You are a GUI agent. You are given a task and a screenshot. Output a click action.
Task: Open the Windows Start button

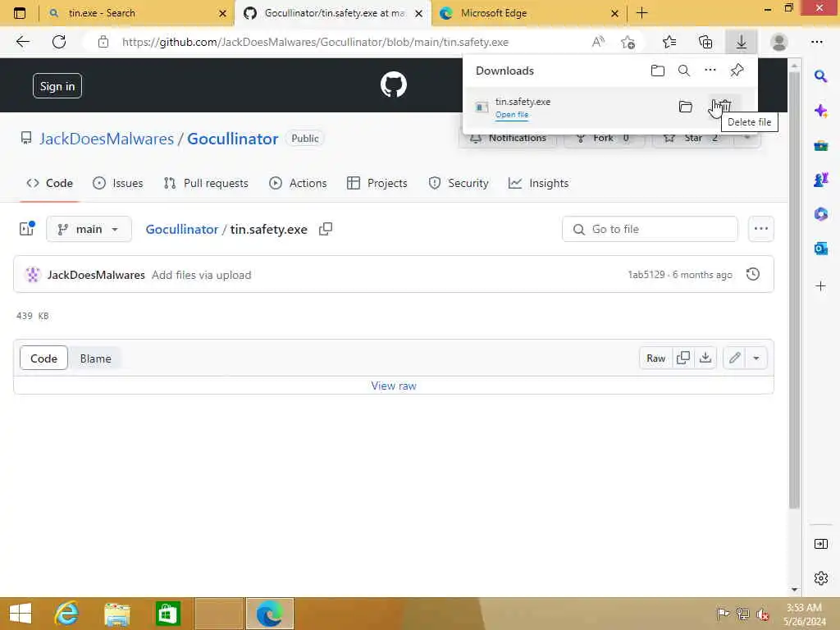pos(21,614)
